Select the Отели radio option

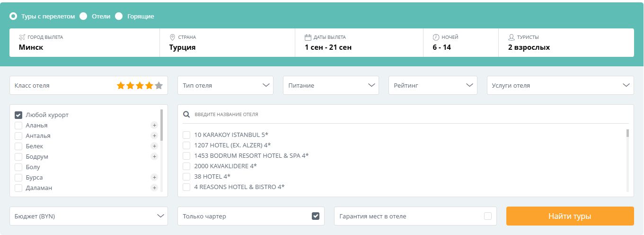tap(84, 16)
